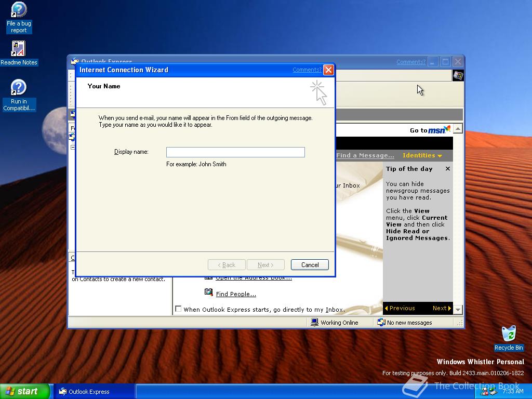
Task: Click the Display name text field
Action: (x=235, y=152)
